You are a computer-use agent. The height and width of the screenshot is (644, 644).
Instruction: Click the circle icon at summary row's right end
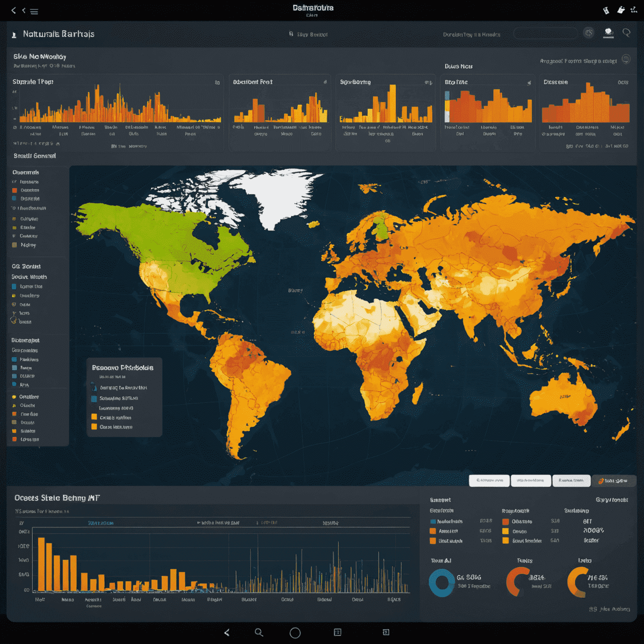[x=626, y=59]
